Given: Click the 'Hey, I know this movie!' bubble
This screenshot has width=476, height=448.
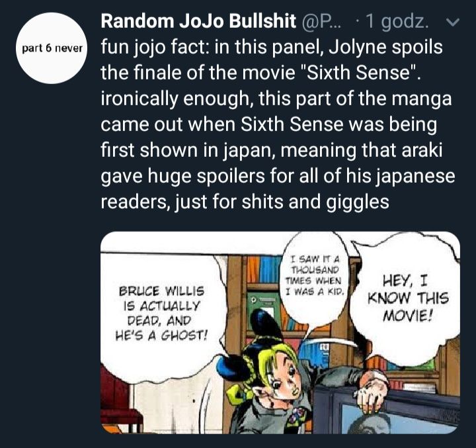Looking at the screenshot, I should 407,298.
